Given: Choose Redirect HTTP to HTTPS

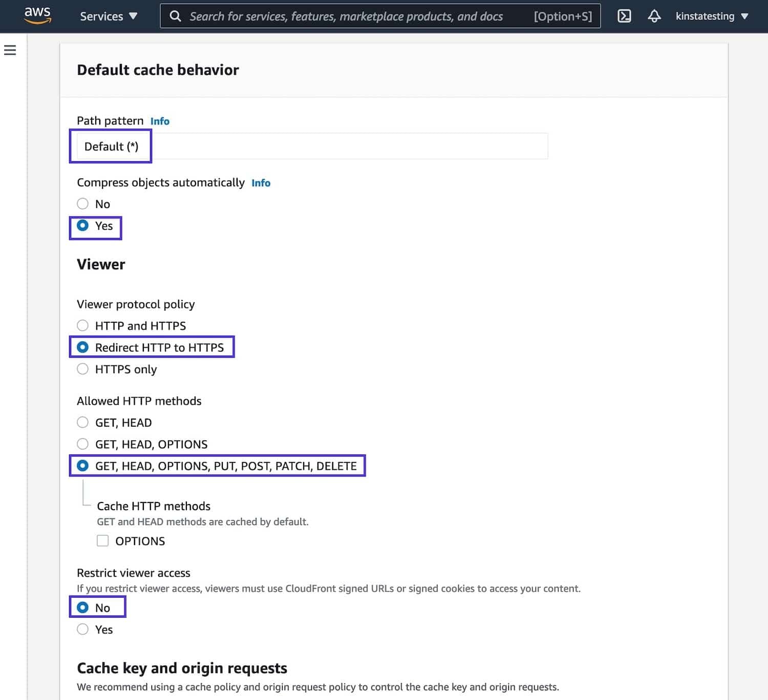Looking at the screenshot, I should tap(82, 347).
